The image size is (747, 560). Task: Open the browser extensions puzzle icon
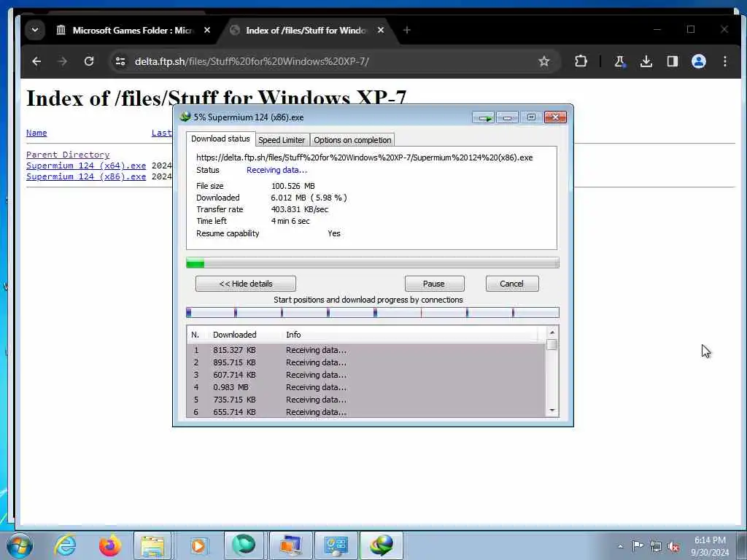[581, 61]
